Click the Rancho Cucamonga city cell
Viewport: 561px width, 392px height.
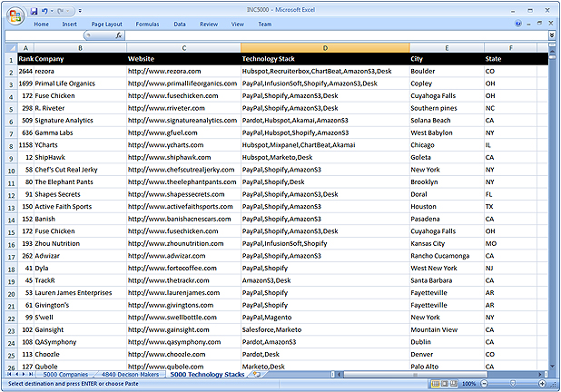pyautogui.click(x=447, y=256)
